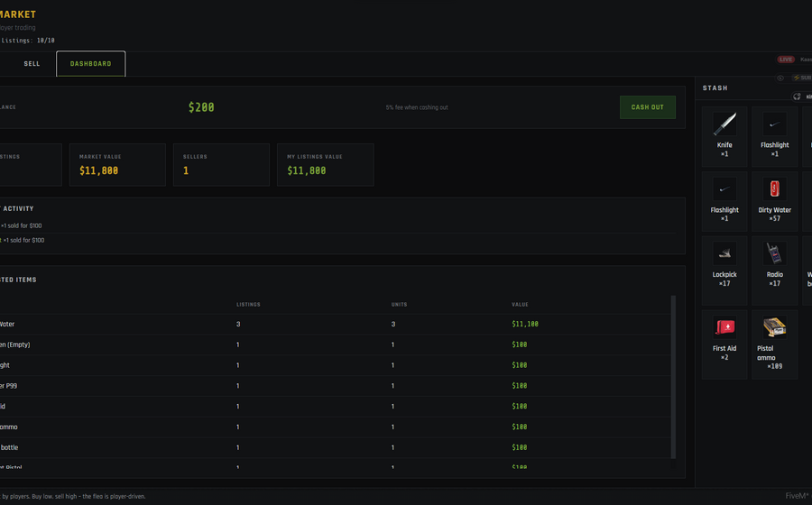The image size is (812, 505).
Task: Click the 5% fee when cashing out note
Action: [x=417, y=107]
